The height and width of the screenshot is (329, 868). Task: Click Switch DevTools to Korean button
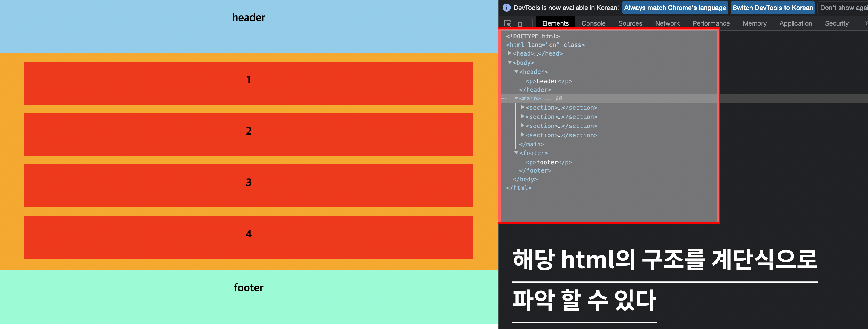[x=773, y=8]
